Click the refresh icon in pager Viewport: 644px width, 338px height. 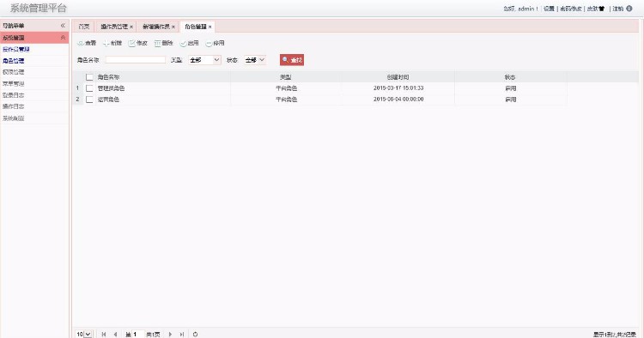click(195, 335)
